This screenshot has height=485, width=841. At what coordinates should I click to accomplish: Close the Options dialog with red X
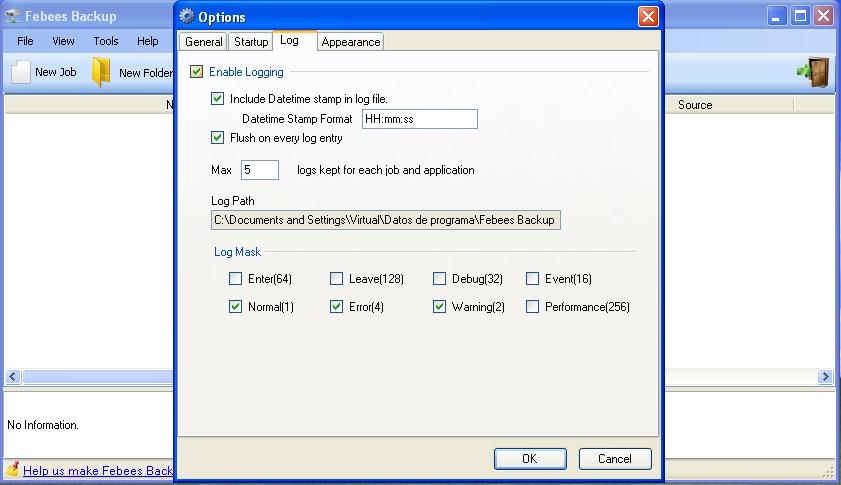pos(648,17)
